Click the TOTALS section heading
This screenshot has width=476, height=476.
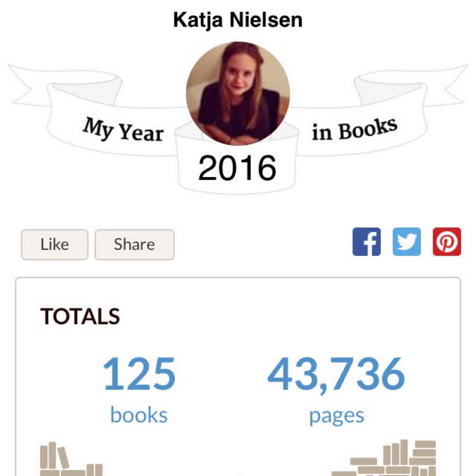tap(80, 316)
